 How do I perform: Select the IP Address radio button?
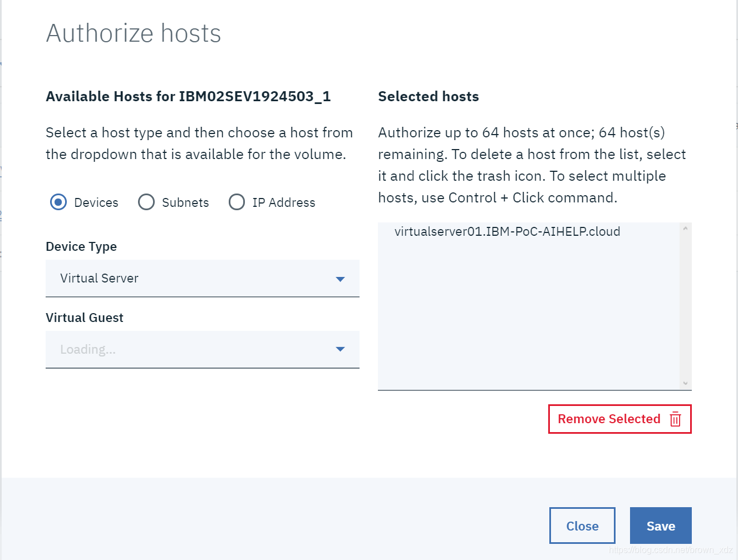coord(237,202)
